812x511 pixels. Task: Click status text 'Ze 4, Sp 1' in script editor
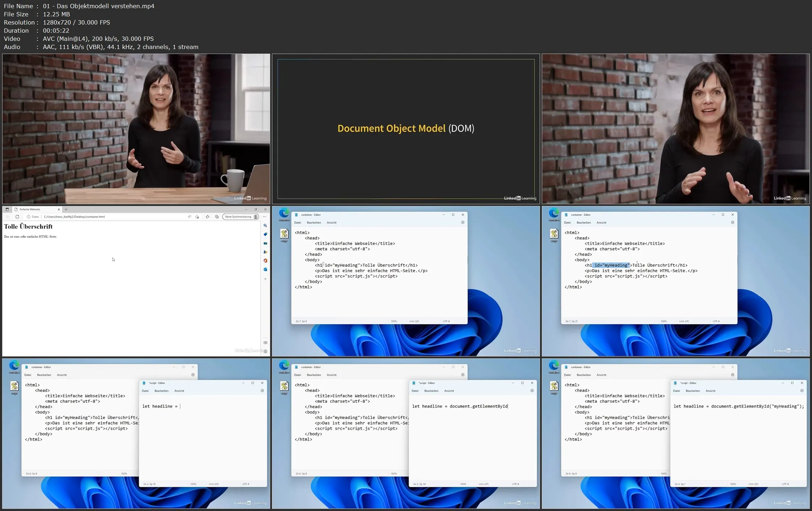coord(680,484)
